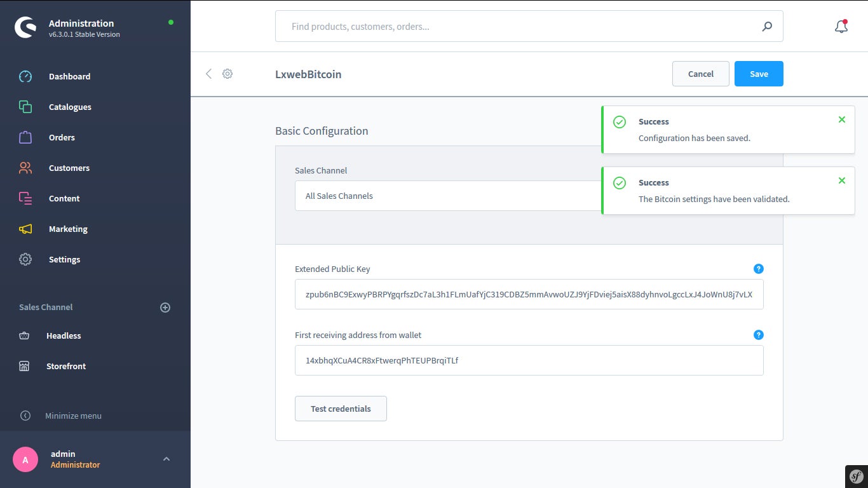Open the Dashboard gauge icon

pyautogui.click(x=25, y=76)
